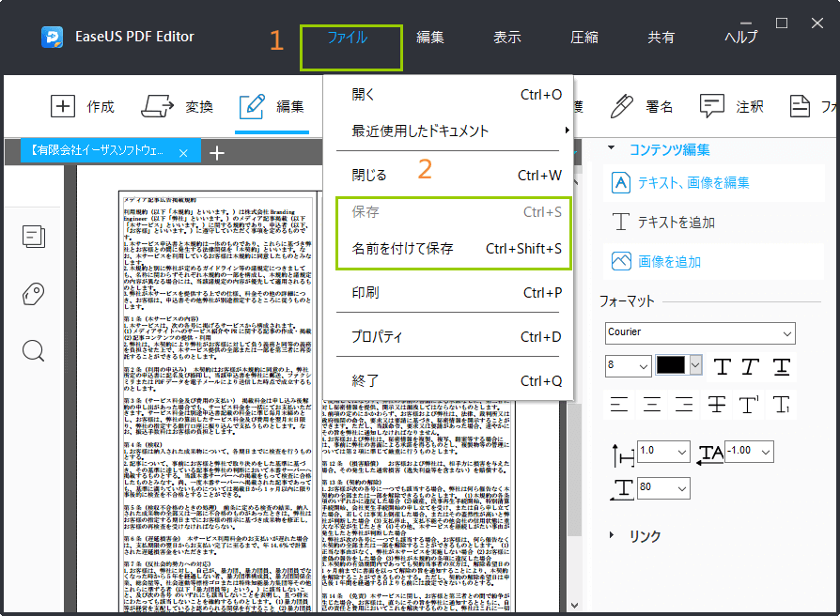Open the search panel with magnifier icon
The height and width of the screenshot is (616, 840).
[34, 350]
